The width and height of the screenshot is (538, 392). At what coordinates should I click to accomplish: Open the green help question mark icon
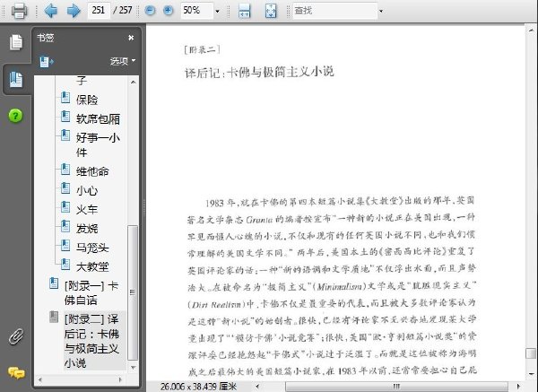click(x=15, y=116)
